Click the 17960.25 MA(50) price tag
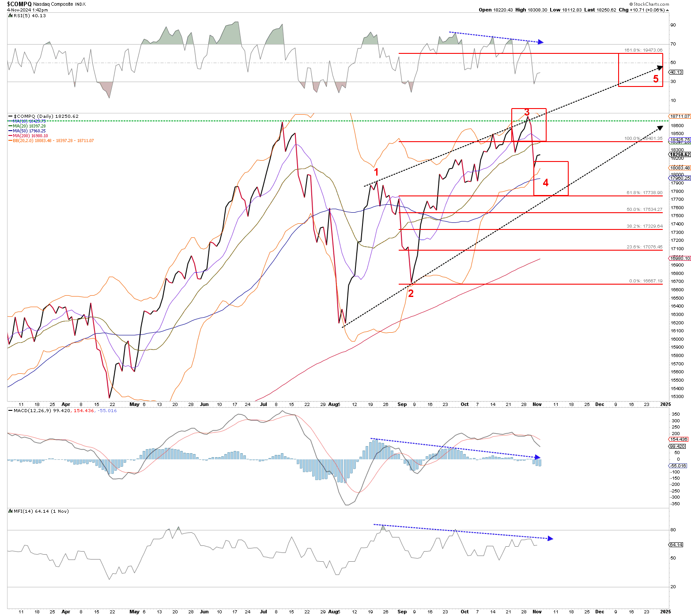 [680, 178]
